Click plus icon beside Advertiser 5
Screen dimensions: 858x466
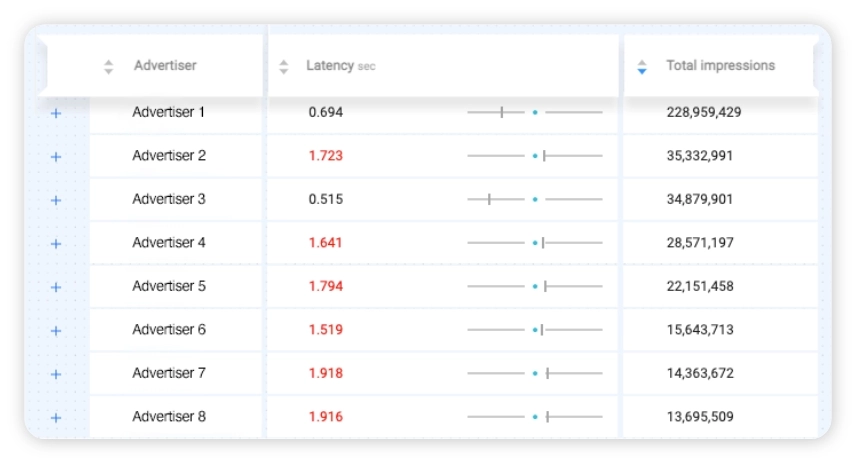coord(56,287)
